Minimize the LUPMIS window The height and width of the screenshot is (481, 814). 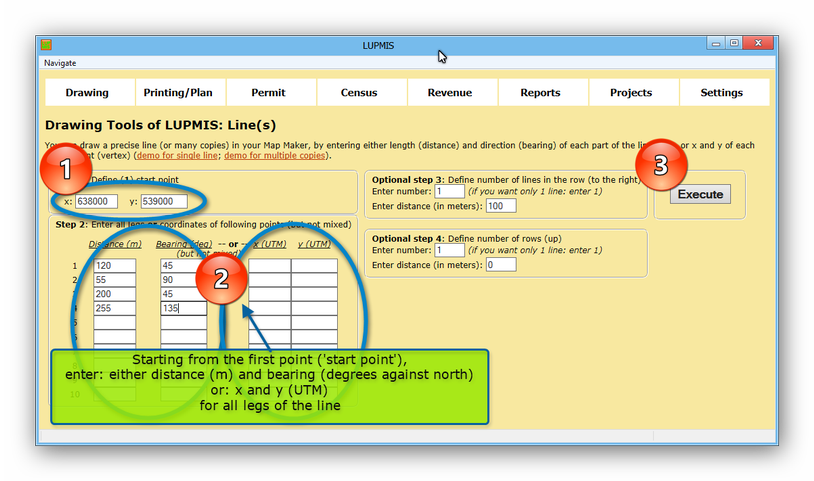click(x=716, y=43)
